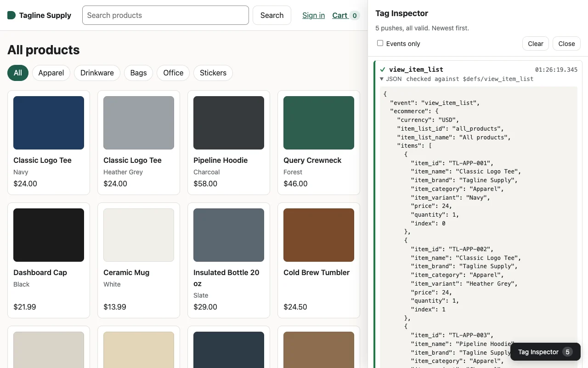Click the "item_id": "TL-APP-002" line
Image resolution: width=588 pixels, height=368 pixels.
tap(452, 249)
